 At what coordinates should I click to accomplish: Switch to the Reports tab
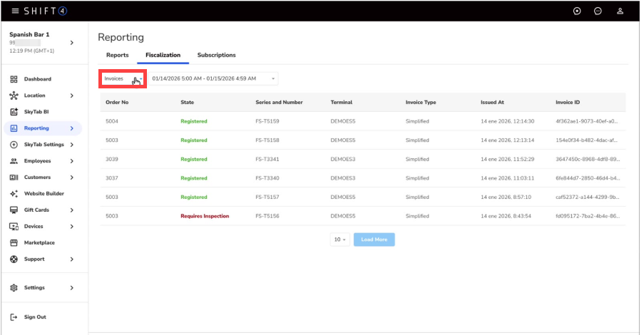click(117, 55)
